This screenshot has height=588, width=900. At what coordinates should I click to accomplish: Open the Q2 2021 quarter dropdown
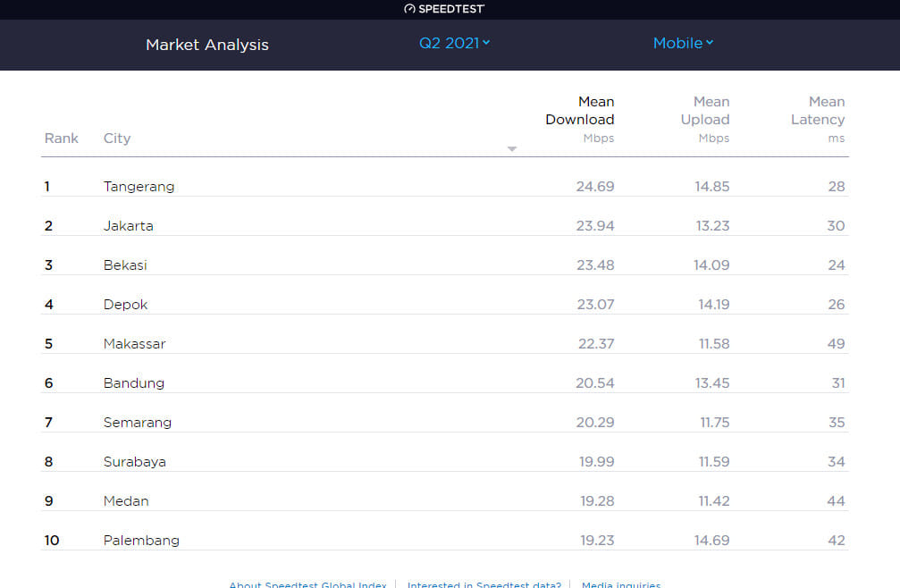pos(454,43)
